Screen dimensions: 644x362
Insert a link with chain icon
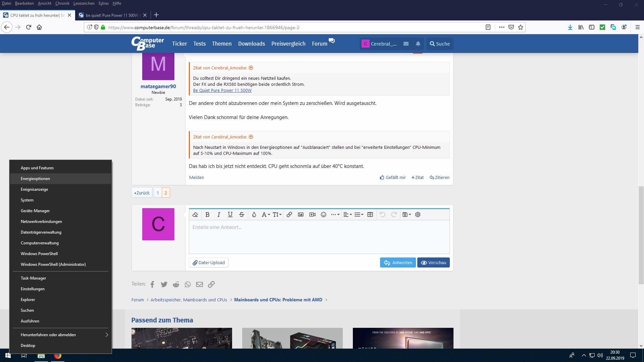click(289, 215)
